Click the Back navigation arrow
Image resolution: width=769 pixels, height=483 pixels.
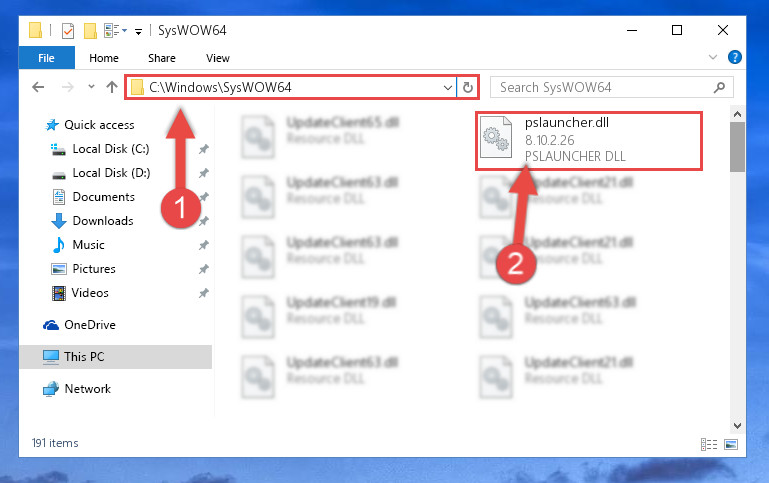pos(38,87)
